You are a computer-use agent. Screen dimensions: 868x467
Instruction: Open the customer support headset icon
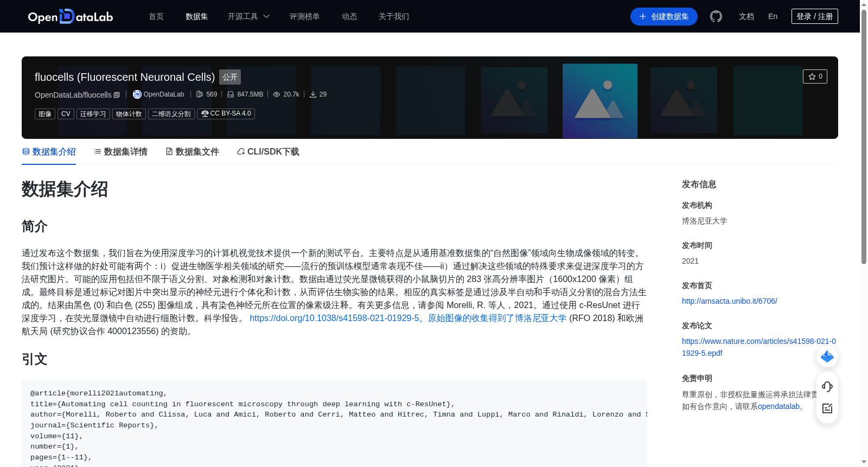827,386
